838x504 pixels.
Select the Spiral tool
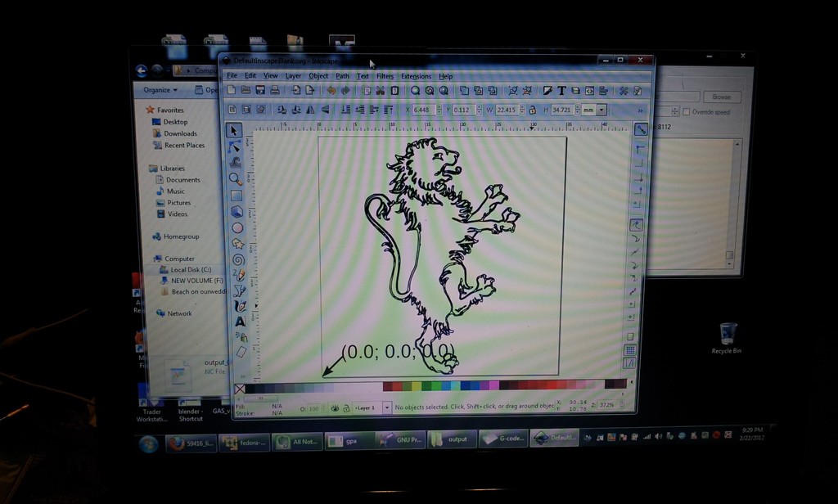pyautogui.click(x=238, y=259)
